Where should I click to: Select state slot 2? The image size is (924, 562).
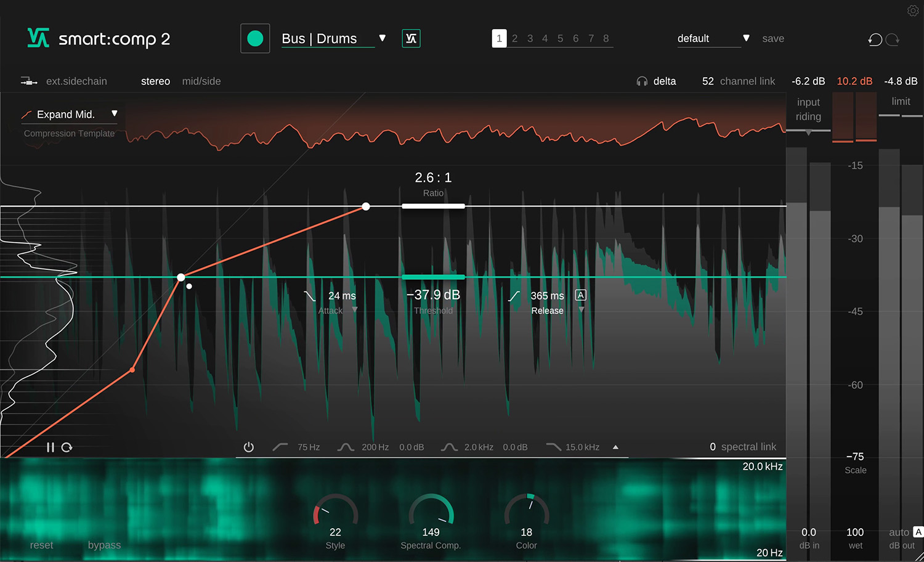[x=514, y=38]
